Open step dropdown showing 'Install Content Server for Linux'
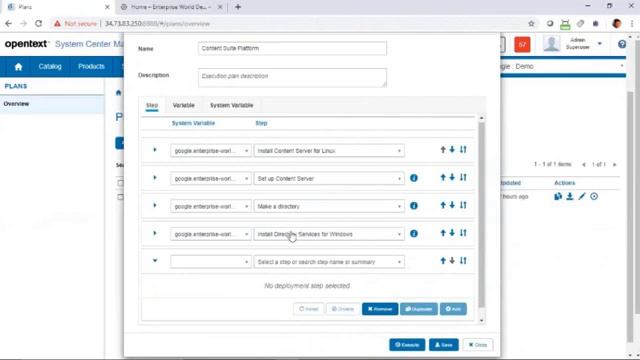The width and height of the screenshot is (640, 360). pos(329,151)
